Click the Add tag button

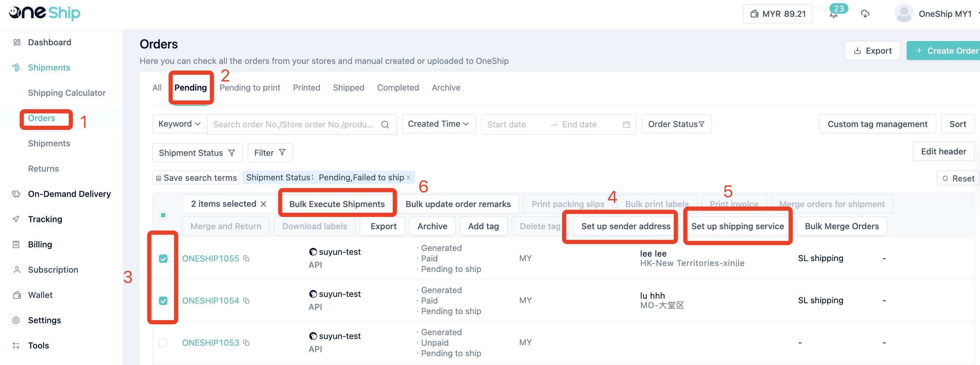(x=483, y=226)
